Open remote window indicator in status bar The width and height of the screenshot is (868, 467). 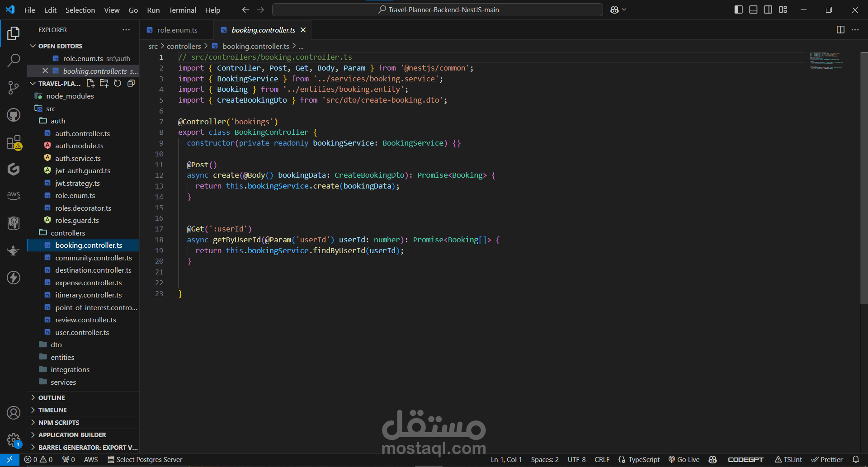[x=9, y=459]
